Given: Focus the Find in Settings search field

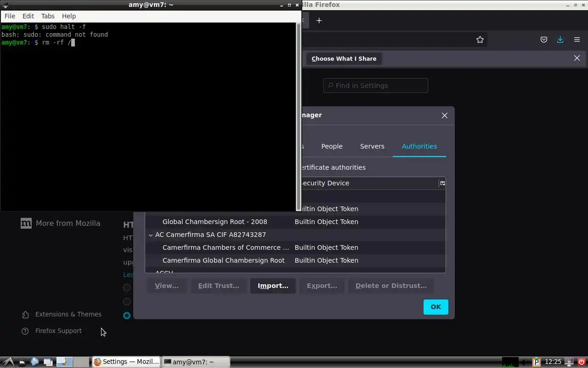Looking at the screenshot, I should (376, 86).
